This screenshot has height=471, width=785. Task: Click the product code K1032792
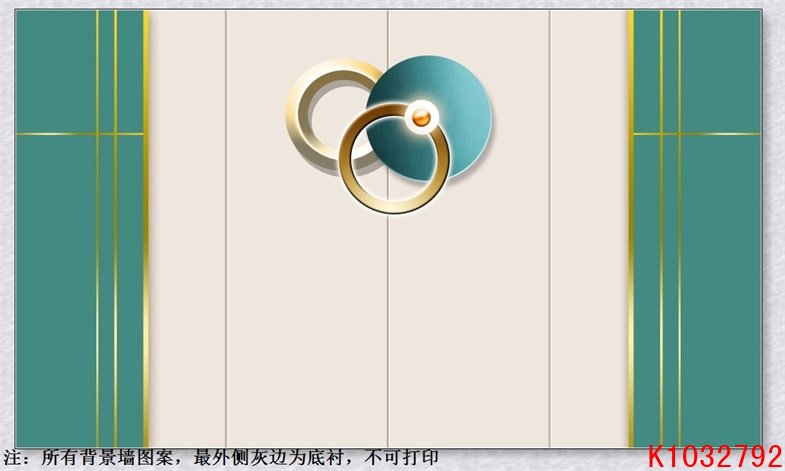click(715, 456)
